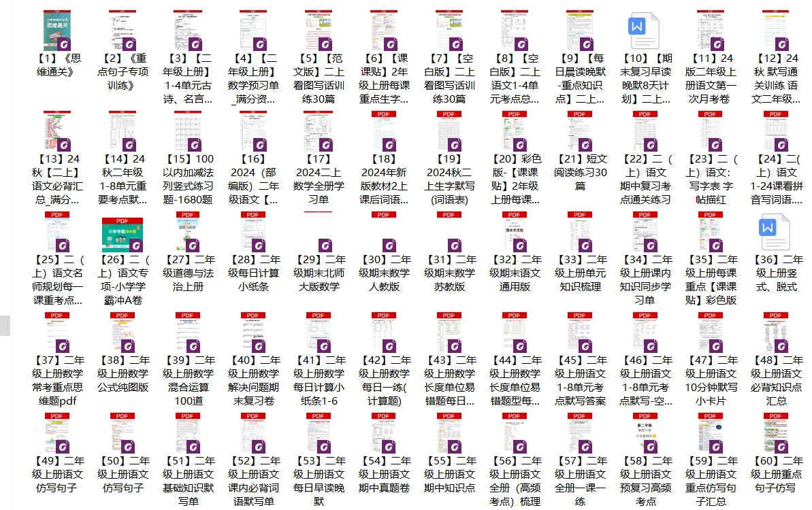Screen dimensions: 812x510
Task: Click the purple badge on 【1】《思维通关》
Action: pos(63,44)
